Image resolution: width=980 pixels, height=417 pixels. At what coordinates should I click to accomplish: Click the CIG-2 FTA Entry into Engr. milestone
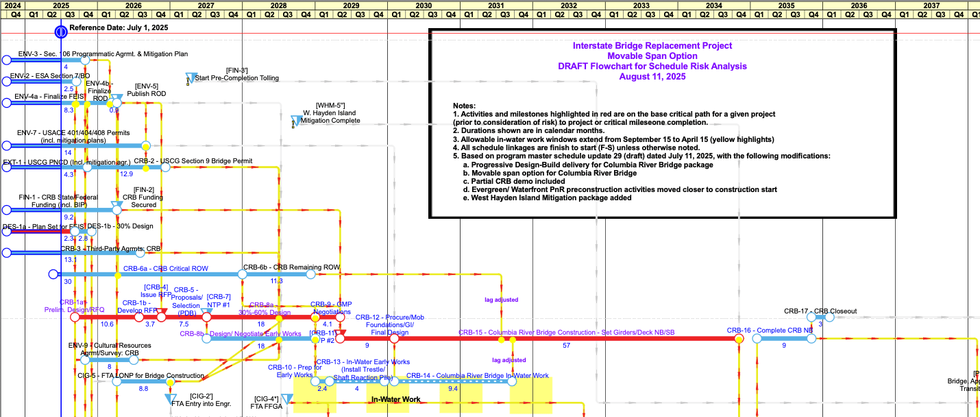tap(171, 398)
